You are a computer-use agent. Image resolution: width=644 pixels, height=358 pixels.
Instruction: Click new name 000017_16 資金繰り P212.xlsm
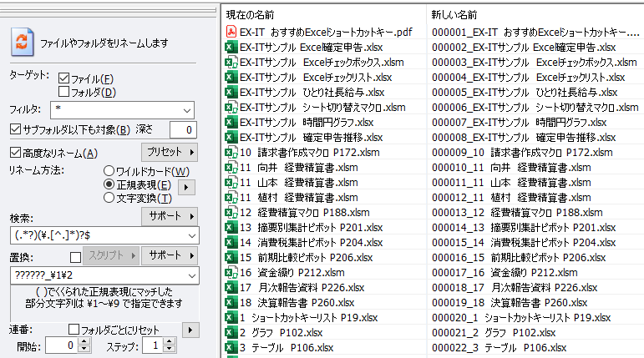tap(505, 273)
